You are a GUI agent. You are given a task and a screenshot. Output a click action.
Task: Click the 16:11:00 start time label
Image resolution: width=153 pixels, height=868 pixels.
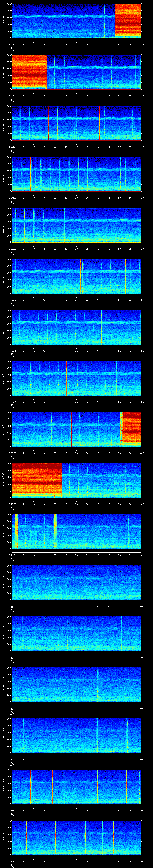pos(12,555)
